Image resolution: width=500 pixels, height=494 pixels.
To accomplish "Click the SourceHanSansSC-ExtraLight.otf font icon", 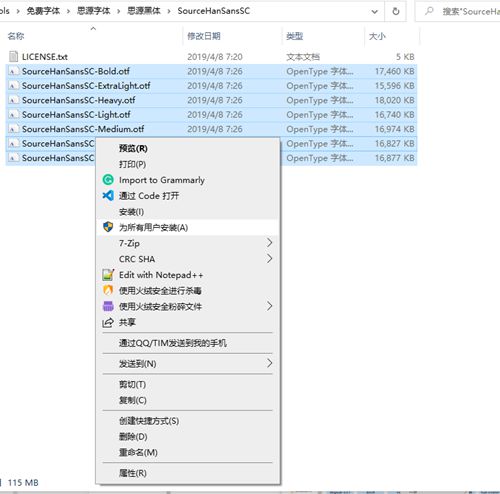I will coord(13,86).
